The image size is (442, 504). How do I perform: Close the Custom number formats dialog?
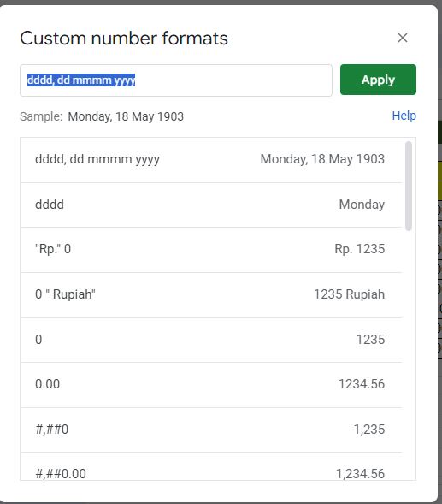pyautogui.click(x=403, y=38)
